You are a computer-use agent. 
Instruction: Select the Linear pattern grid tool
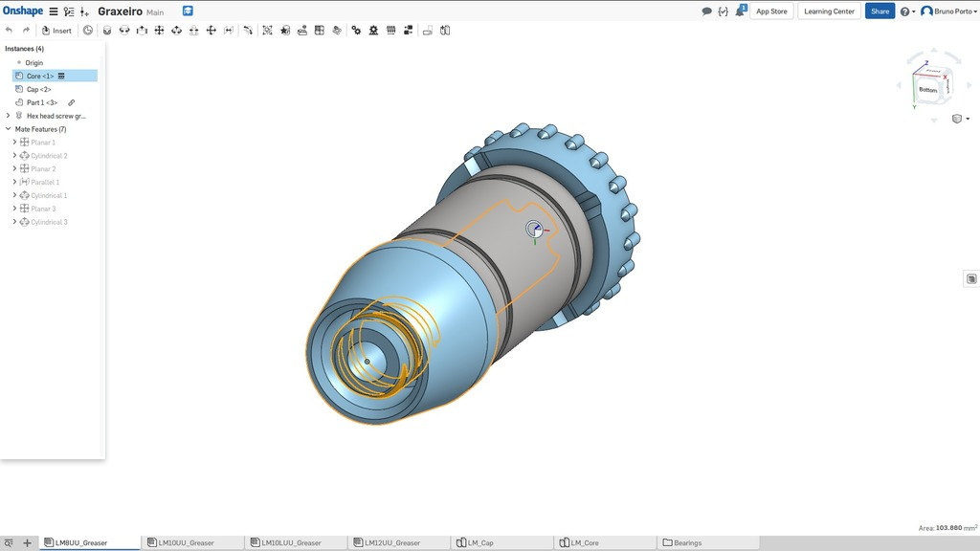click(x=320, y=30)
